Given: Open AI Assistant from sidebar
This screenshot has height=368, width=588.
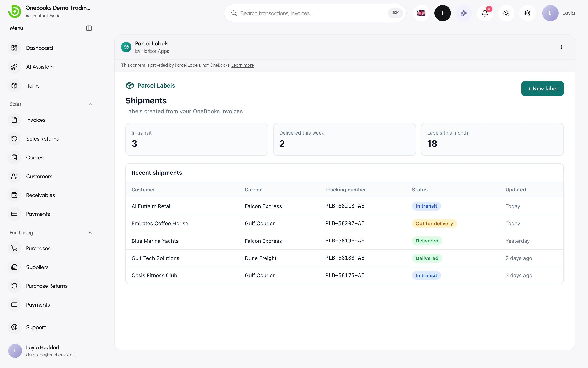Looking at the screenshot, I should [x=40, y=67].
